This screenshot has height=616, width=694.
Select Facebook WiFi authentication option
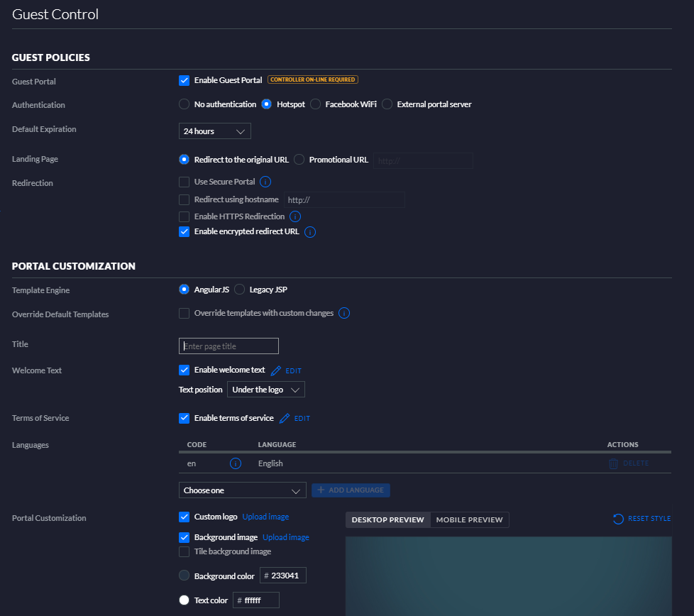coord(315,104)
